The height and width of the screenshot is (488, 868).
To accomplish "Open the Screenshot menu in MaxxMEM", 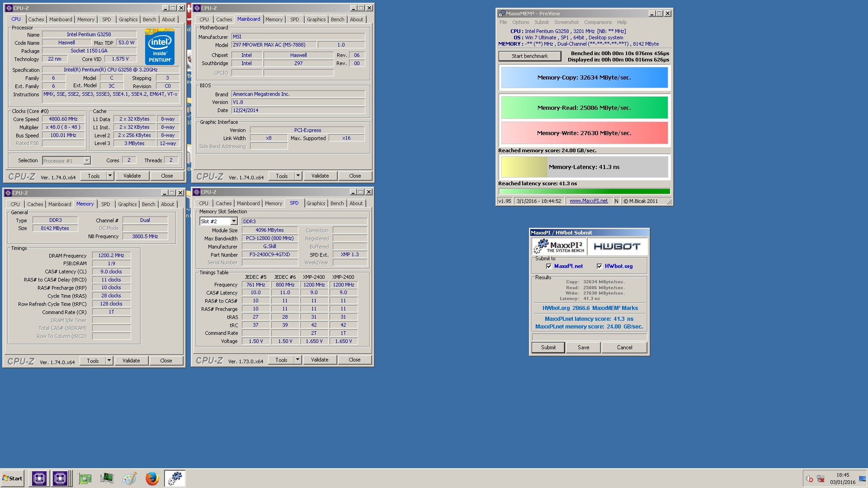I will point(566,22).
